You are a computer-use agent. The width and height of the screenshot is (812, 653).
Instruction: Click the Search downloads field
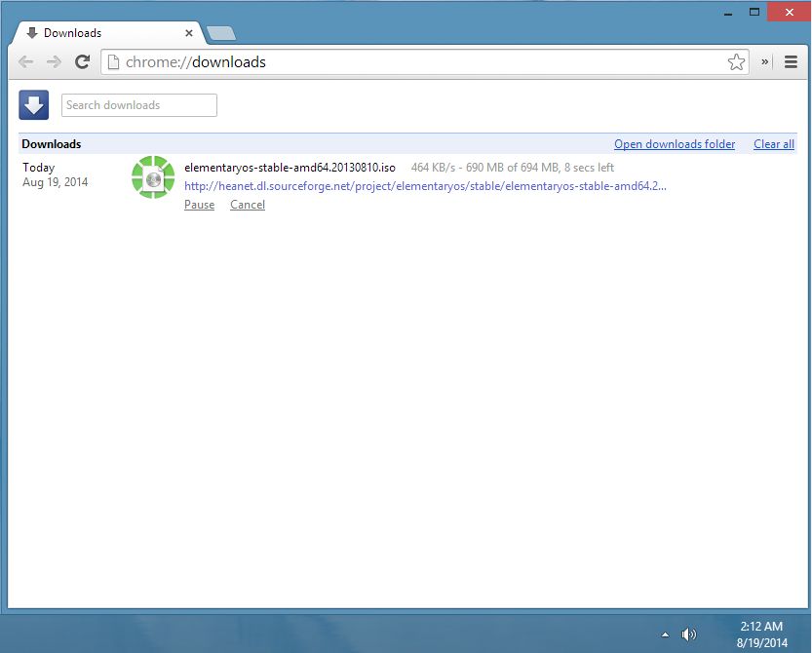[x=138, y=105]
